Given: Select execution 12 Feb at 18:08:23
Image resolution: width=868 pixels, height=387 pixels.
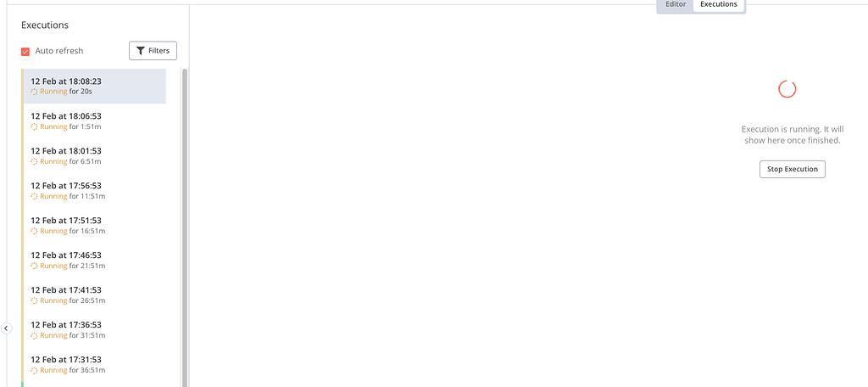Looking at the screenshot, I should pos(93,86).
